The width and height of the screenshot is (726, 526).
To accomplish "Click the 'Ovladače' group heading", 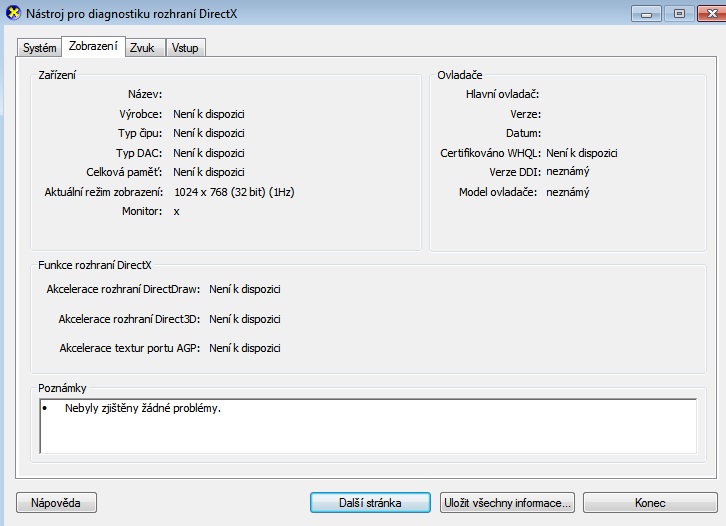I will point(460,75).
